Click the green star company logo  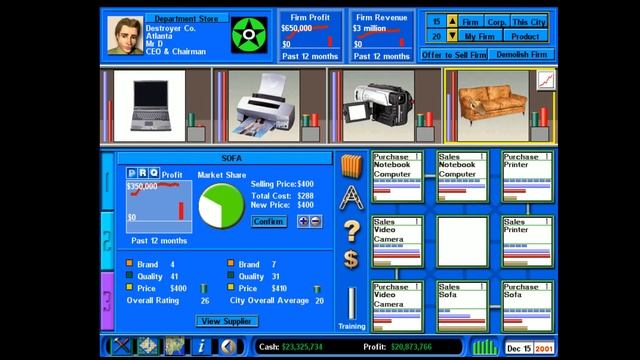(249, 35)
